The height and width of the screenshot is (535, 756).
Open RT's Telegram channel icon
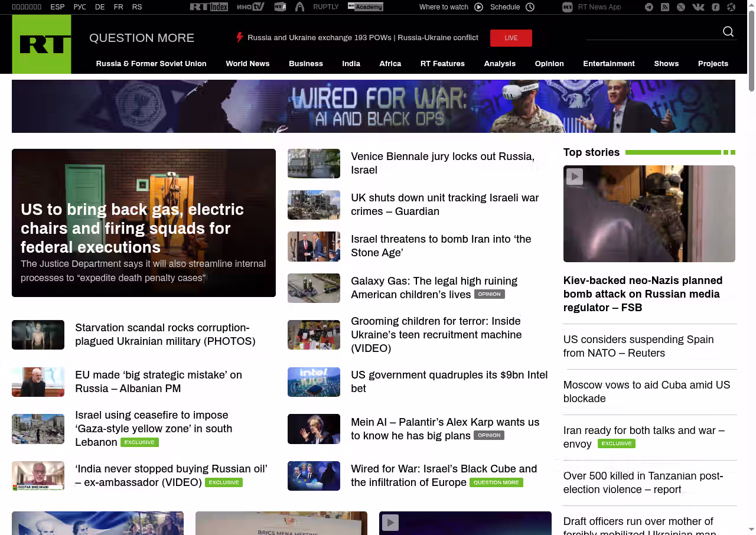click(649, 7)
